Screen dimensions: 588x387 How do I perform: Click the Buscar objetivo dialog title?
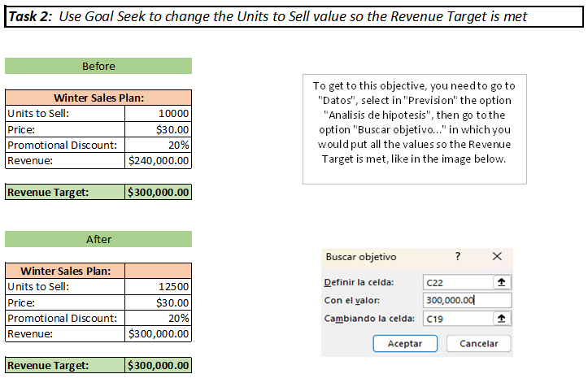pos(361,257)
